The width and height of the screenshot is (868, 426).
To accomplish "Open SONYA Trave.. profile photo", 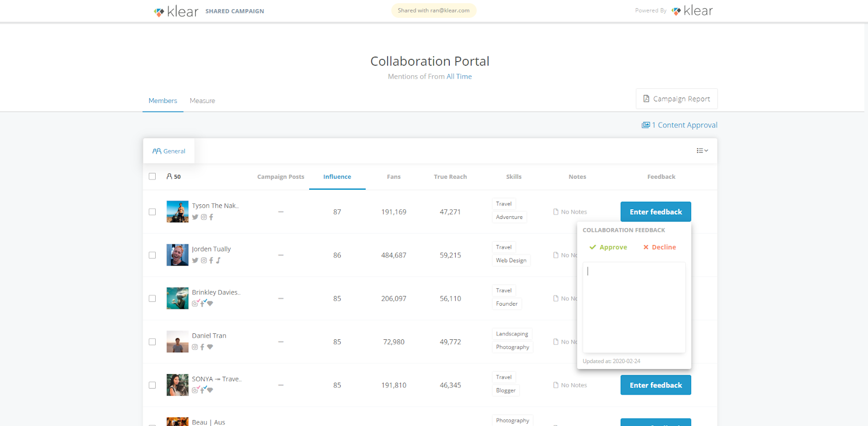I will click(177, 385).
